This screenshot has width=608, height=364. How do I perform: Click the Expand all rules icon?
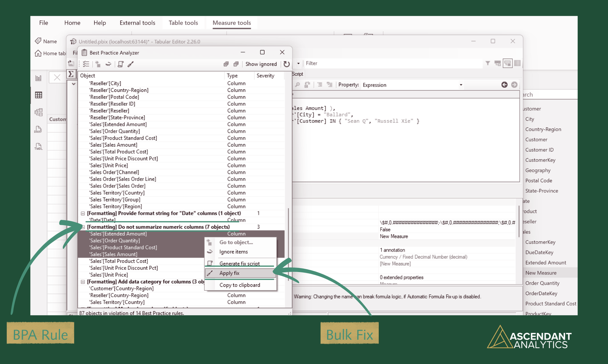point(226,64)
